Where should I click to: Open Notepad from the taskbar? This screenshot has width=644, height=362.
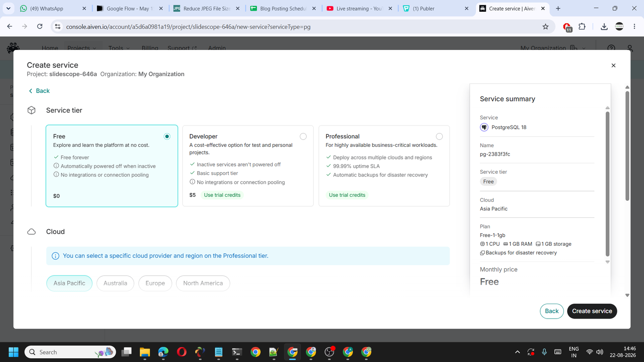(x=219, y=352)
